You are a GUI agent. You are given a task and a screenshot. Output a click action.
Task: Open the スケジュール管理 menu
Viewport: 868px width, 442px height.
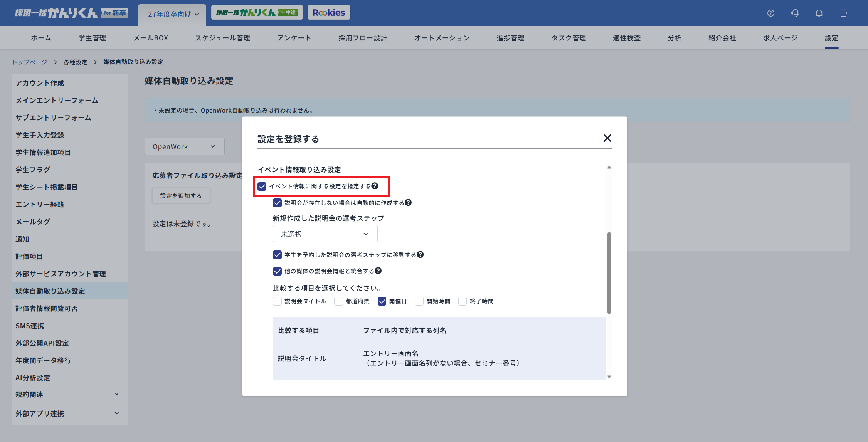(x=222, y=38)
